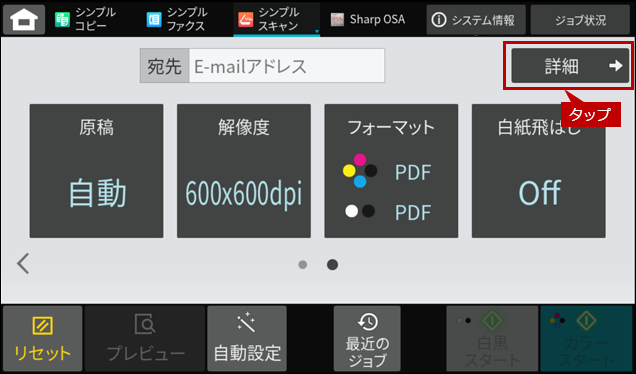Go to previous page with left chevron
This screenshot has width=636, height=374.
point(23,264)
